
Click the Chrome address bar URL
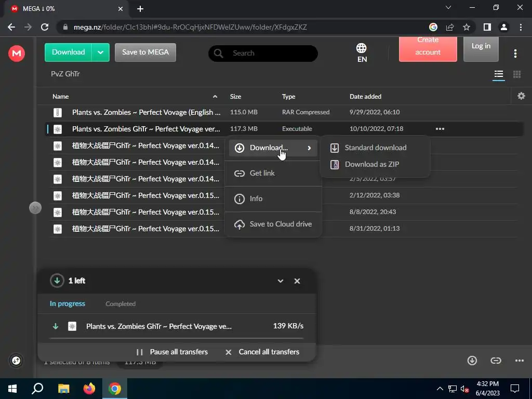click(190, 27)
